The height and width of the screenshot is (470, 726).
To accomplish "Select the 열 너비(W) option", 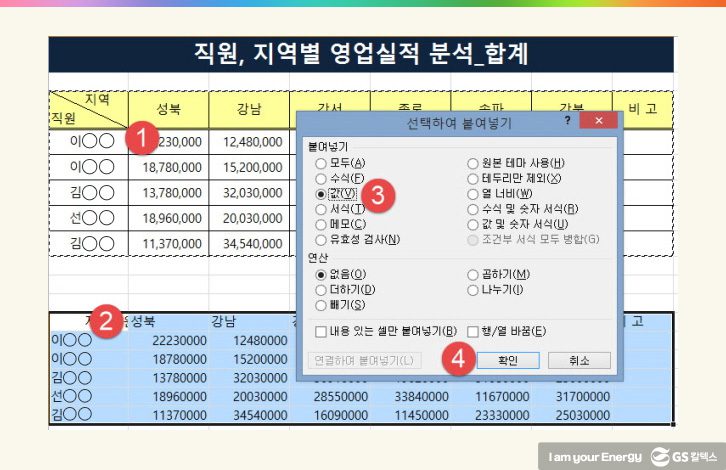I will click(473, 193).
